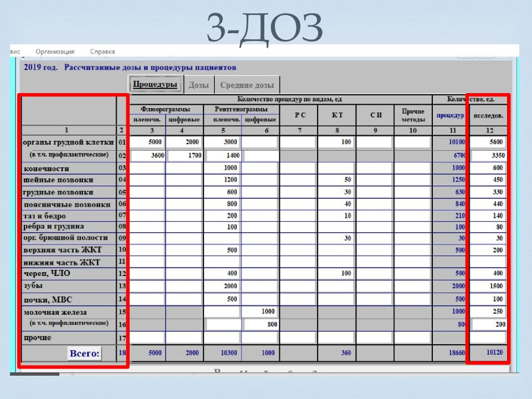
Task: Click film X-ray field for верхняя часть ЖКТ
Action: tap(223, 250)
